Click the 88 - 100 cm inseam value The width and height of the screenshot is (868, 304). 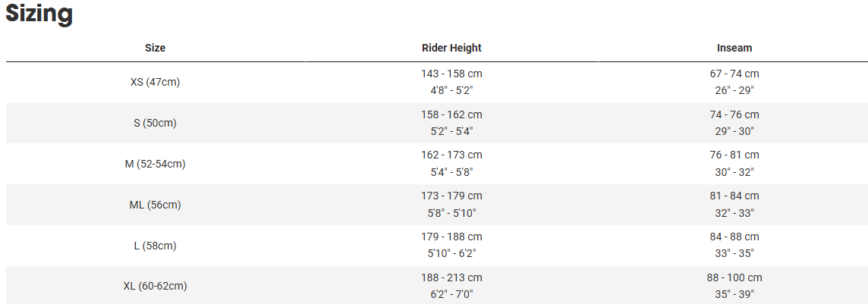tap(734, 277)
